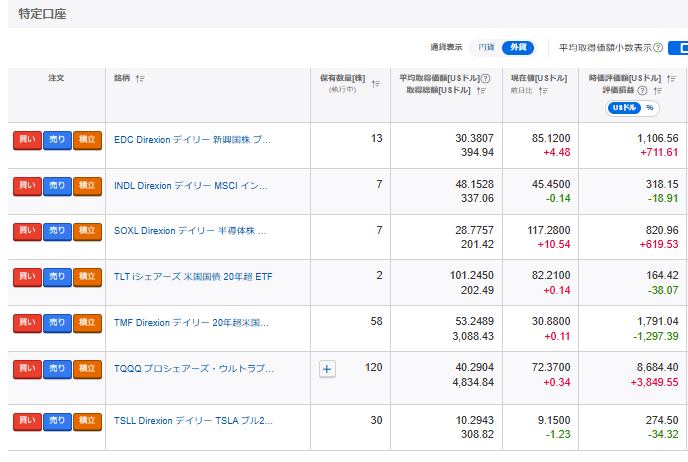Viewport: 688px width, 462px height.
Task: Open help icon for 平均取得価額小数表示
Action: (x=658, y=47)
